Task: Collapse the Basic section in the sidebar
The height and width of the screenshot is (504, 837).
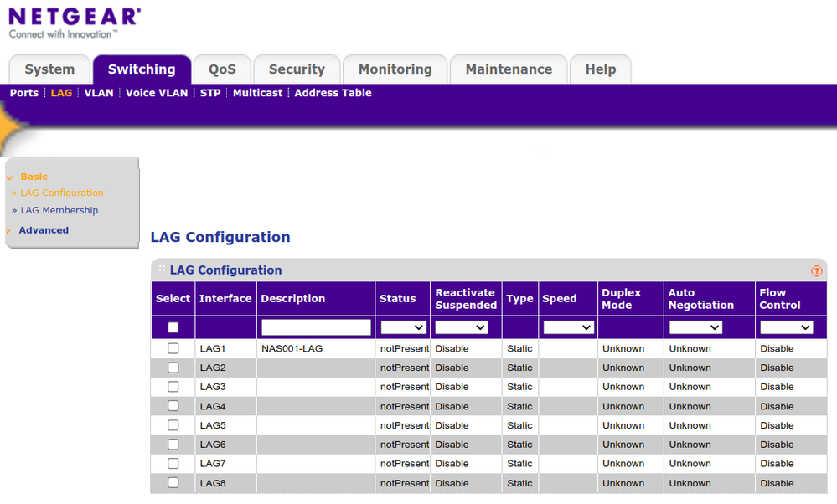Action: (x=34, y=177)
